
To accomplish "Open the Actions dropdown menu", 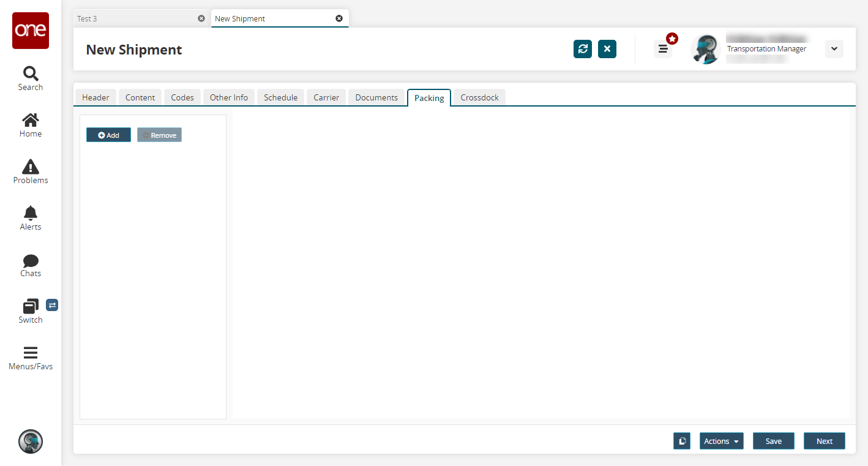I will tap(722, 441).
